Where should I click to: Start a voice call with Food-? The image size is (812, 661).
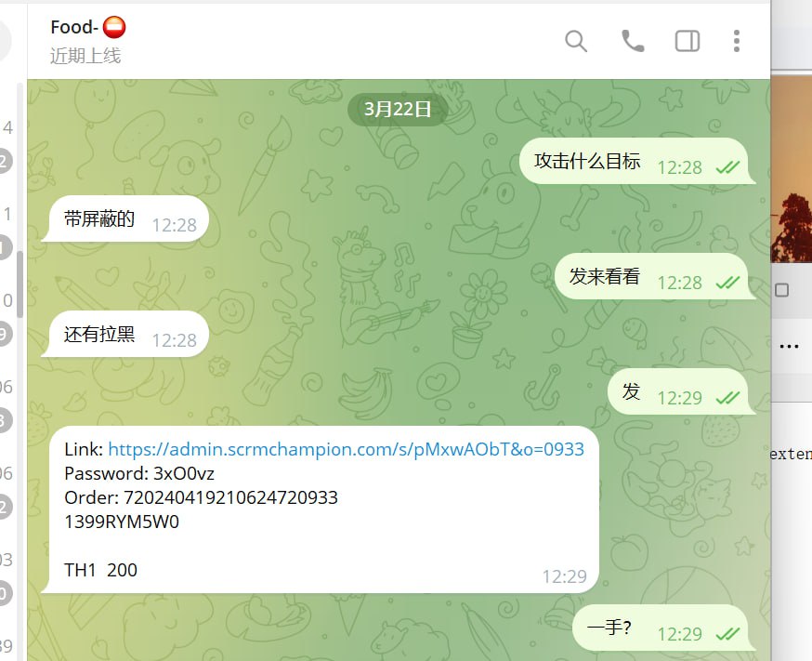[633, 41]
